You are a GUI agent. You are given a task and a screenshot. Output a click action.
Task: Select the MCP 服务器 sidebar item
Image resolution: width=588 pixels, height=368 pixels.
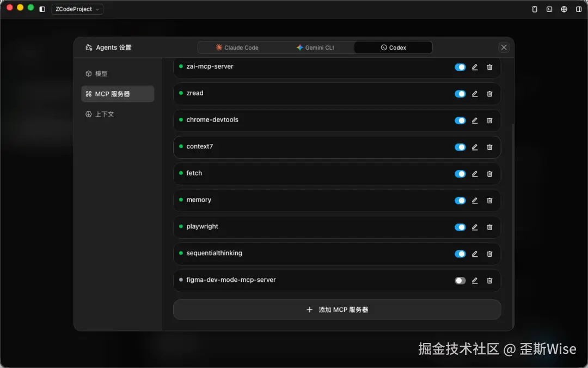118,94
